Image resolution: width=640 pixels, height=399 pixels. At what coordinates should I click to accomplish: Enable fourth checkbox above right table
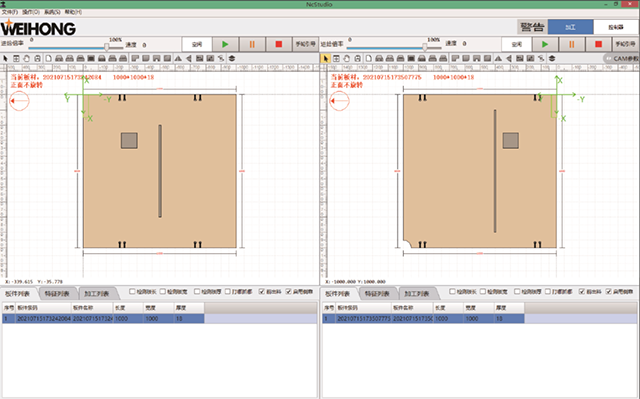pyautogui.click(x=548, y=291)
